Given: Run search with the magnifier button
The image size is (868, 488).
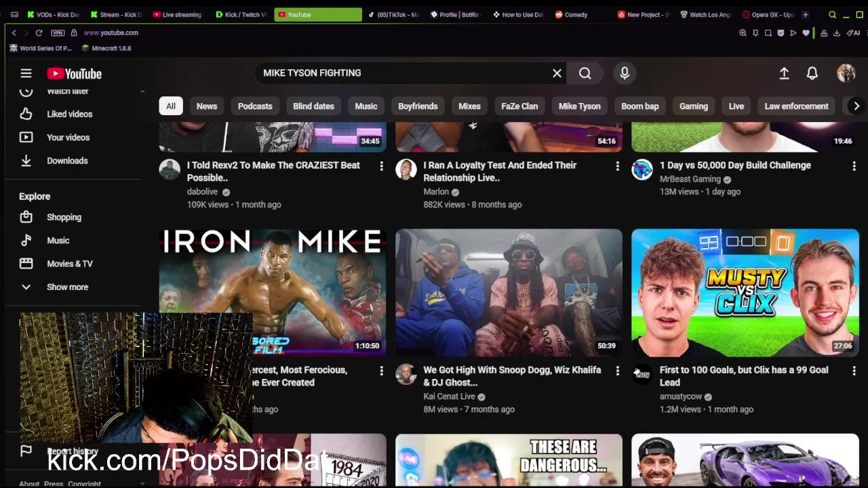Looking at the screenshot, I should click(585, 73).
